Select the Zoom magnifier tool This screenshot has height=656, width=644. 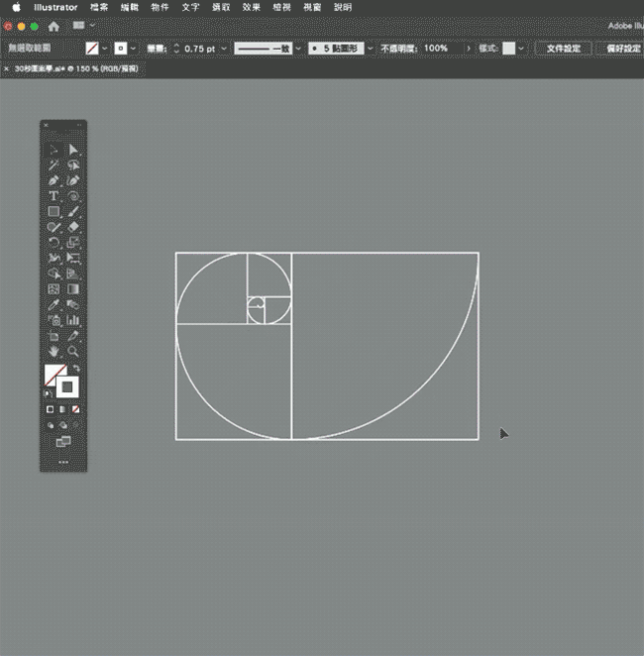tap(73, 351)
